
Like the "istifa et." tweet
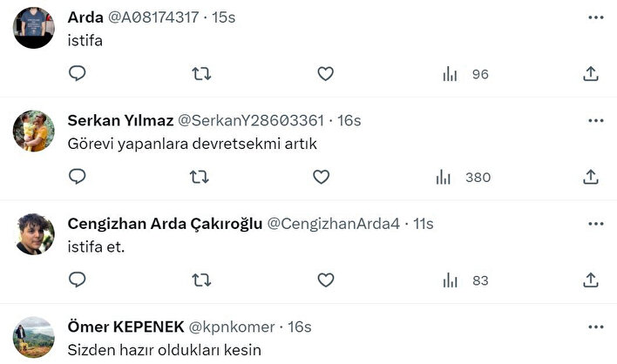325,280
